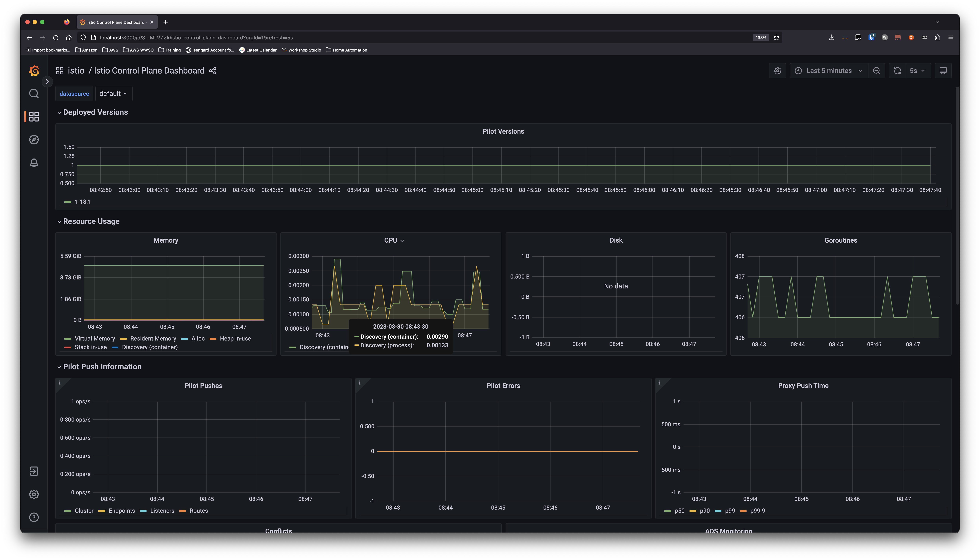Click the share dashboard icon
The width and height of the screenshot is (980, 560).
pos(212,70)
